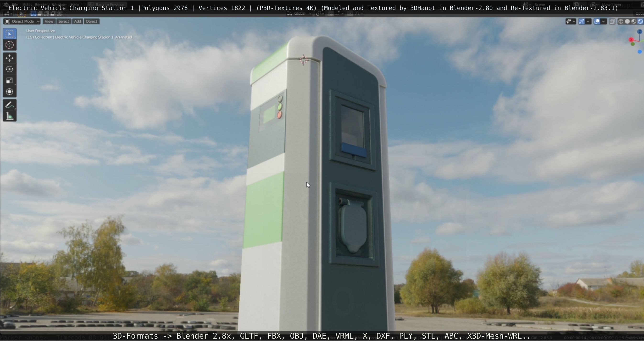644x341 pixels.
Task: Switch viewport to Solid shading
Action: pos(627,22)
